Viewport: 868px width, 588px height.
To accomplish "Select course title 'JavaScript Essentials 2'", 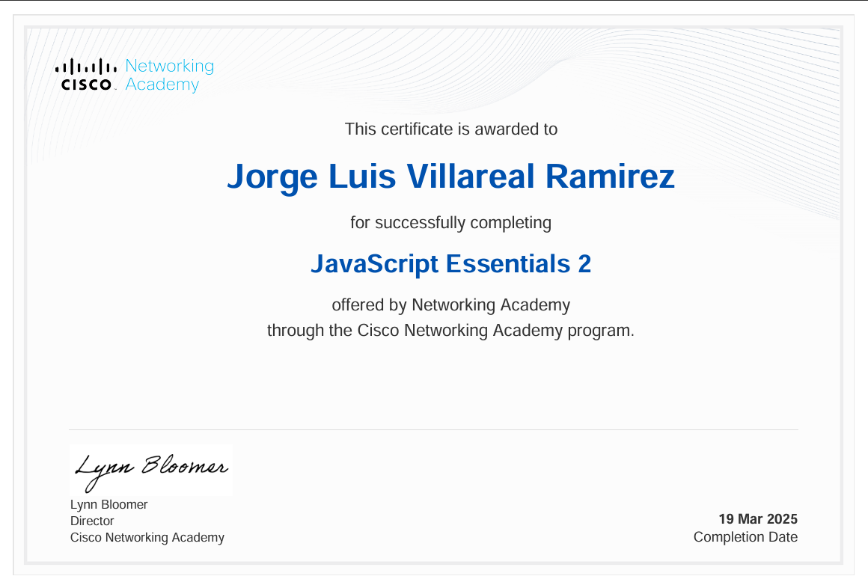I will click(x=451, y=263).
